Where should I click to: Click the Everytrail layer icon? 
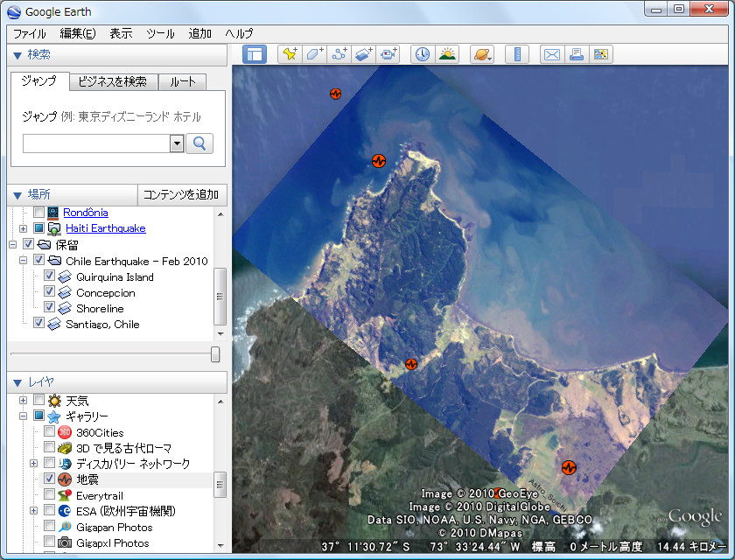click(x=65, y=495)
